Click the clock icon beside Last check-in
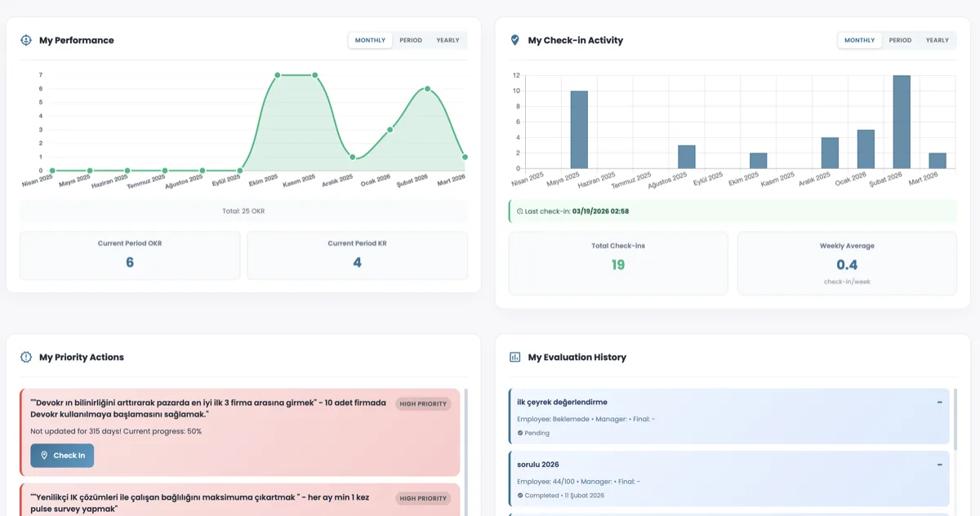The image size is (980, 516). coord(519,211)
